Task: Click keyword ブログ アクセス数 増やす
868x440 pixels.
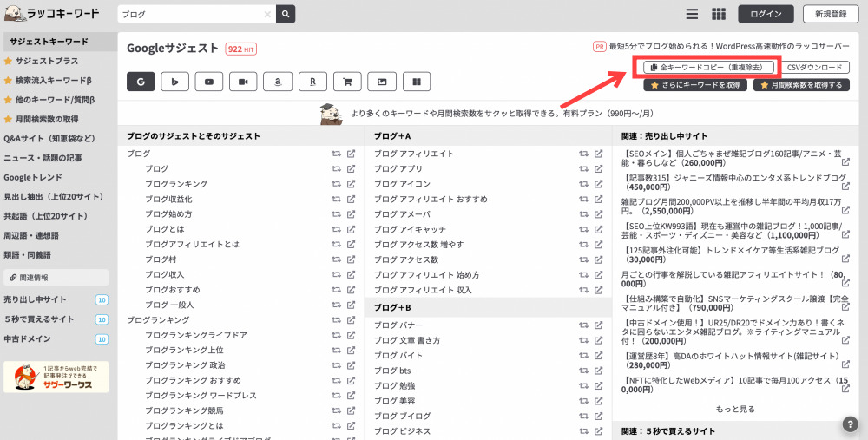Action: 418,244
